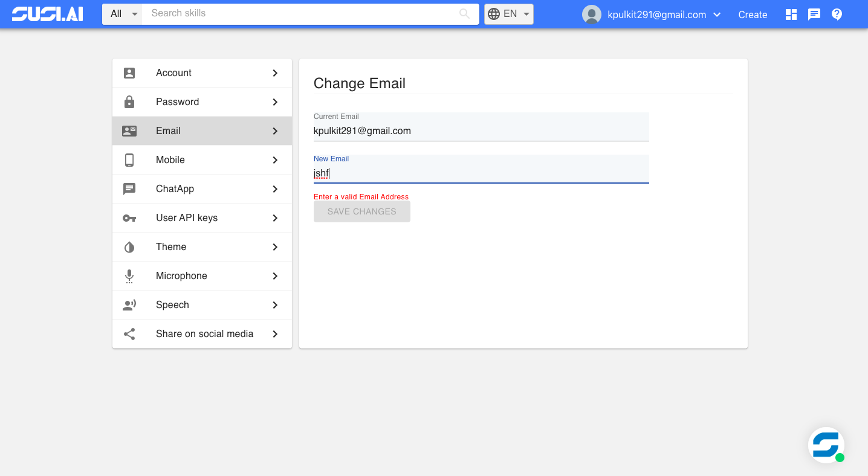The height and width of the screenshot is (476, 868).
Task: Open the EN language selector
Action: [508, 13]
